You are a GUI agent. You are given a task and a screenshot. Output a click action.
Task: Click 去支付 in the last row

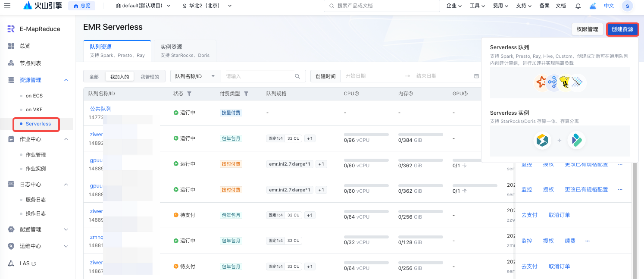529,266
